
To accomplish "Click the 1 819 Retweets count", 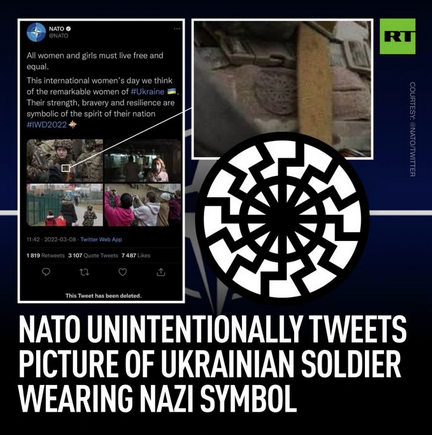I will 45,256.
